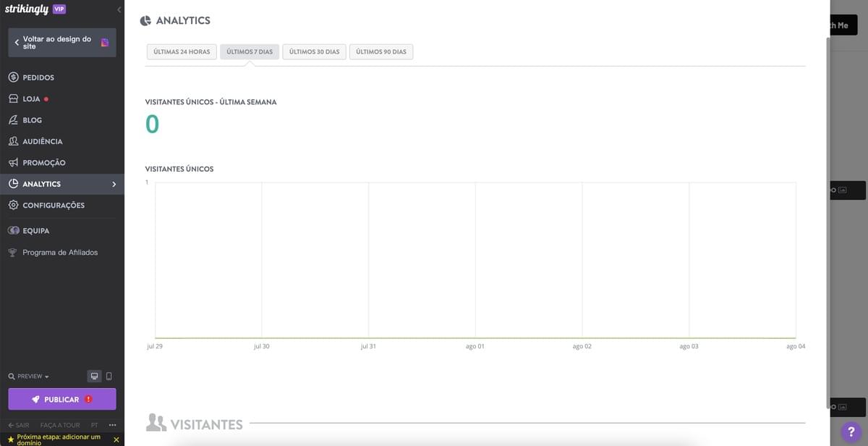Click the Visitantes Únicos chart heading
This screenshot has width=868, height=446.
[x=179, y=169]
